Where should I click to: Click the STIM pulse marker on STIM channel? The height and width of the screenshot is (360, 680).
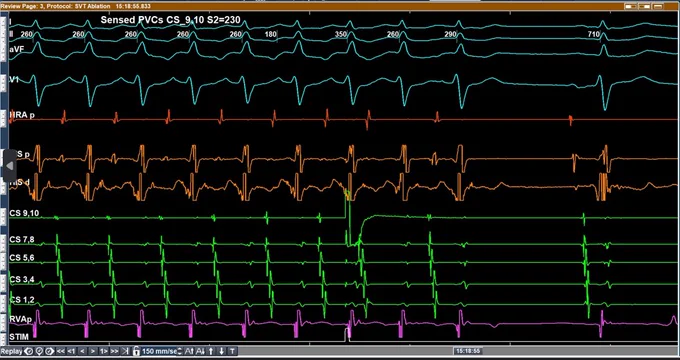coord(347,335)
